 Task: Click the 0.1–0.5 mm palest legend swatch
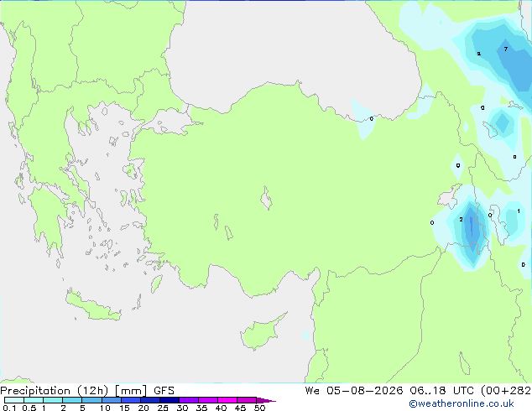coord(14,400)
